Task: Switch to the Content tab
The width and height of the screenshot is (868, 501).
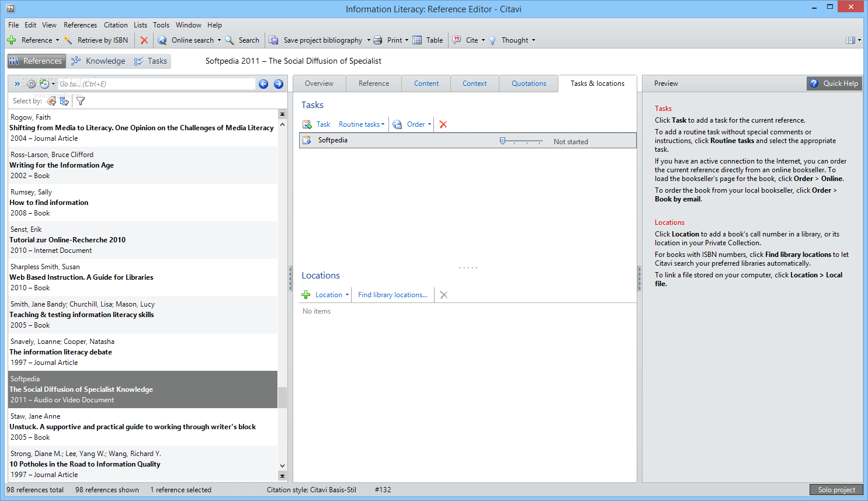Action: (426, 83)
